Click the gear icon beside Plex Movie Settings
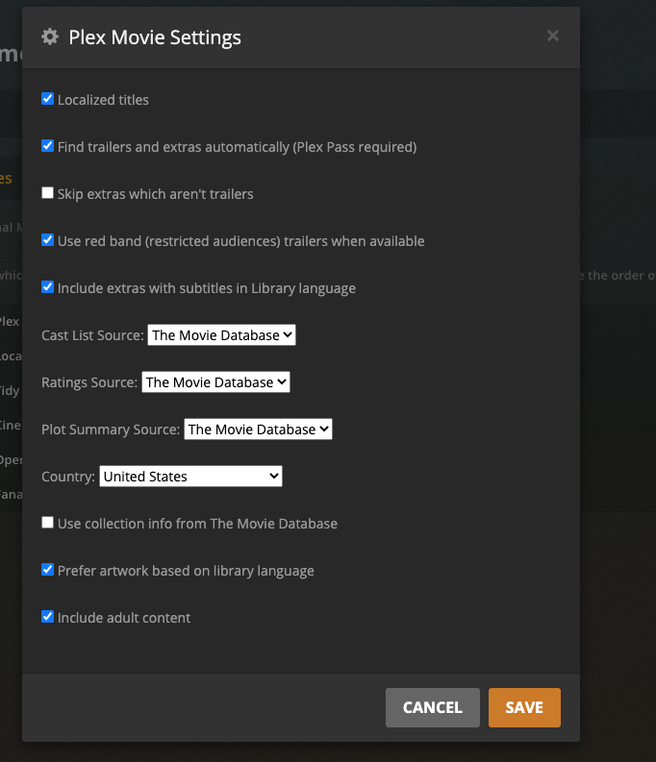This screenshot has height=762, width=656. [50, 37]
